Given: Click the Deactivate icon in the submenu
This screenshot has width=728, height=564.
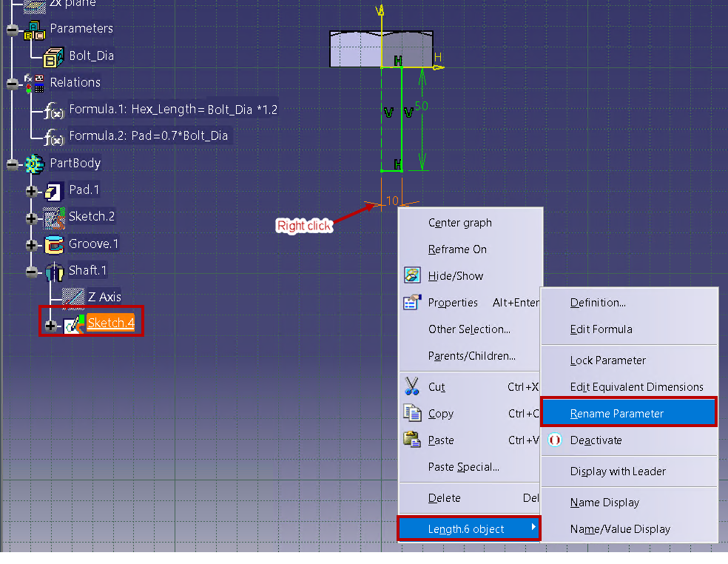Looking at the screenshot, I should (556, 440).
